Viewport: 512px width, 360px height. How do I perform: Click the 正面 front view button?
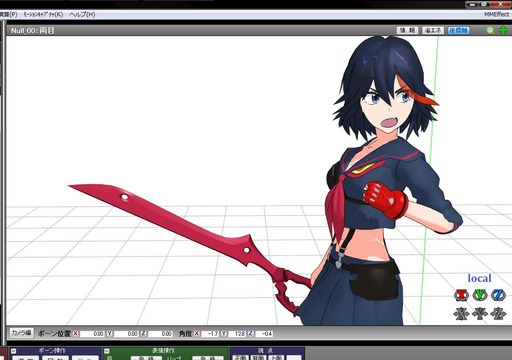[x=240, y=358]
